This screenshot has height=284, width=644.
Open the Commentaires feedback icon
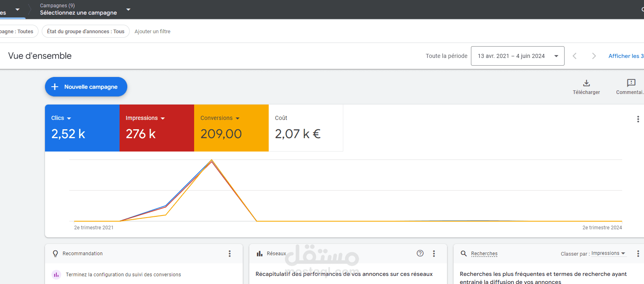click(x=631, y=83)
